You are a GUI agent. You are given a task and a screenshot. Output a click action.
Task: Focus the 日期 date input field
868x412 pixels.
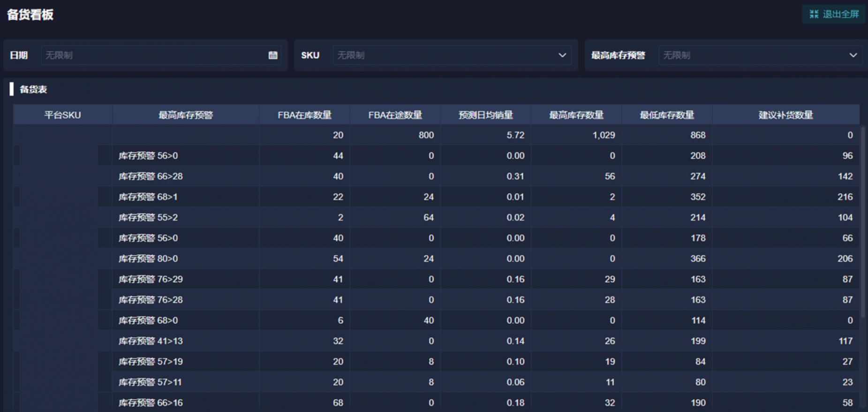tap(155, 55)
